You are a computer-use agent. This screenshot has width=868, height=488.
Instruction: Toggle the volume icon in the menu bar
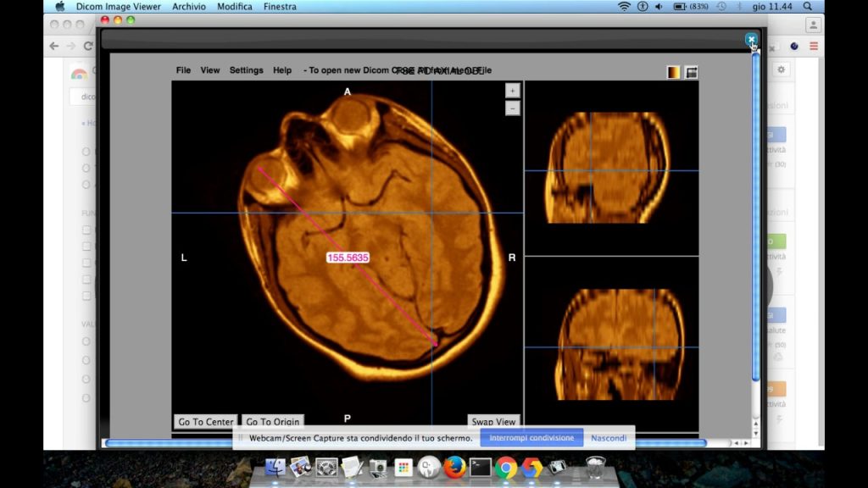pos(659,6)
